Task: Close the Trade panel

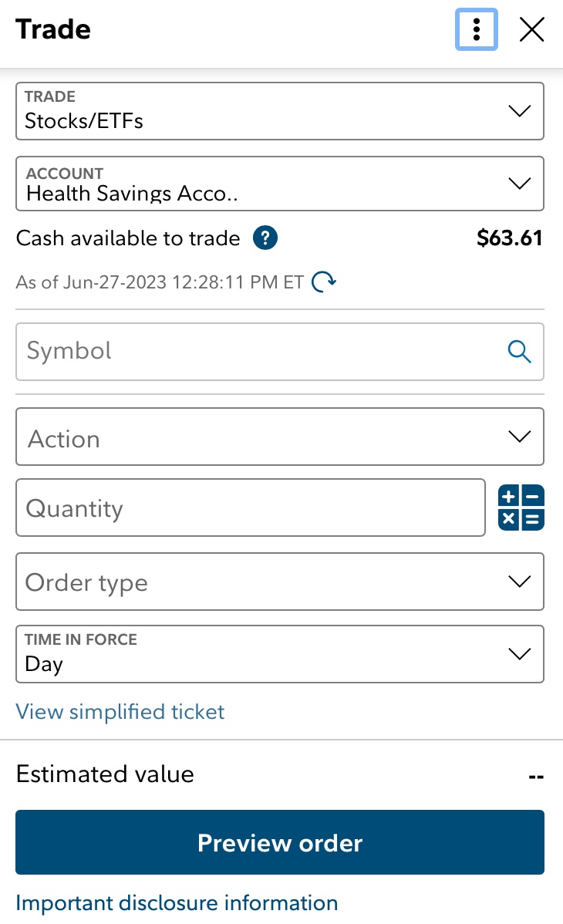Action: [x=532, y=30]
